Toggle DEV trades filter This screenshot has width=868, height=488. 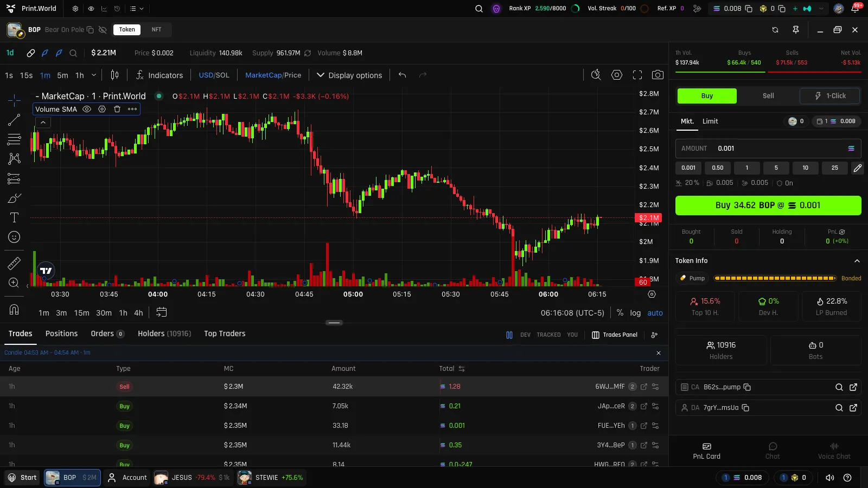click(x=525, y=335)
